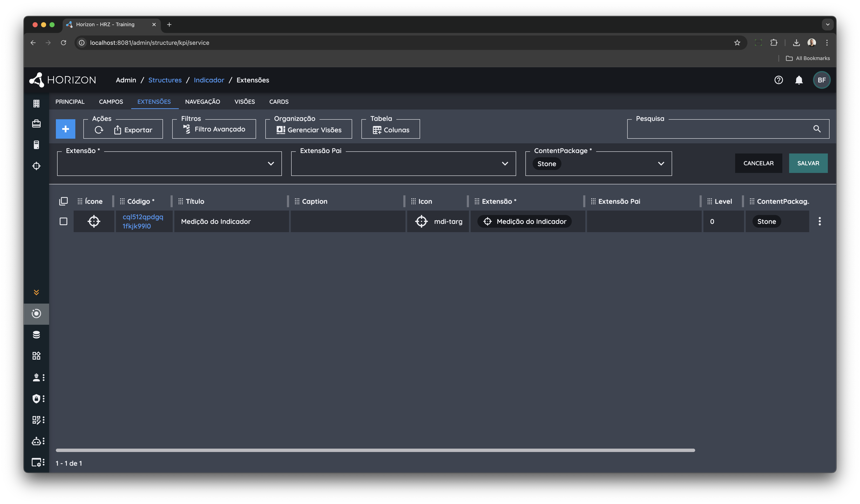
Task: Open the cql512qpdgq1fkjk99l0 code link
Action: 143,222
